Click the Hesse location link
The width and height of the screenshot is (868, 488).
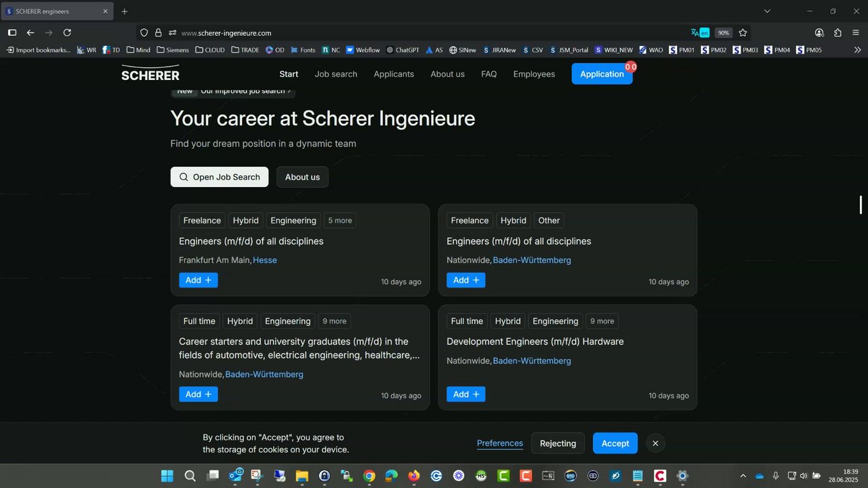coord(265,260)
